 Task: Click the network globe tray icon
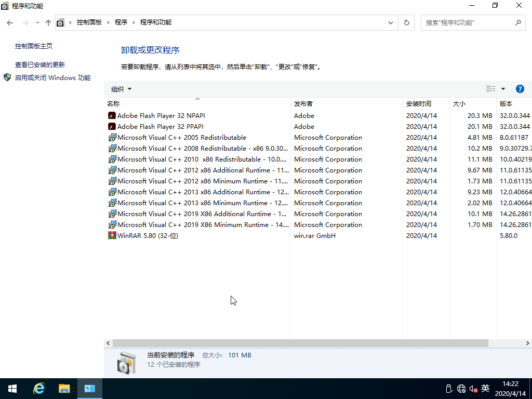461,389
